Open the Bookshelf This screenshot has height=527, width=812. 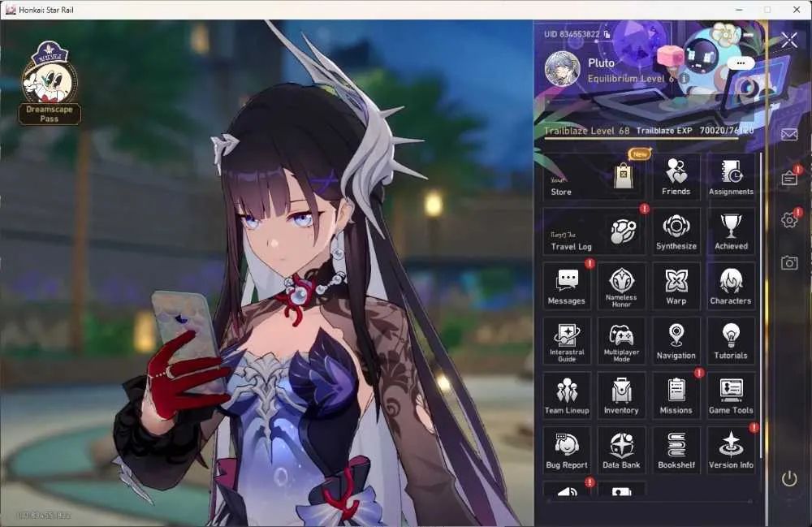[x=676, y=451]
